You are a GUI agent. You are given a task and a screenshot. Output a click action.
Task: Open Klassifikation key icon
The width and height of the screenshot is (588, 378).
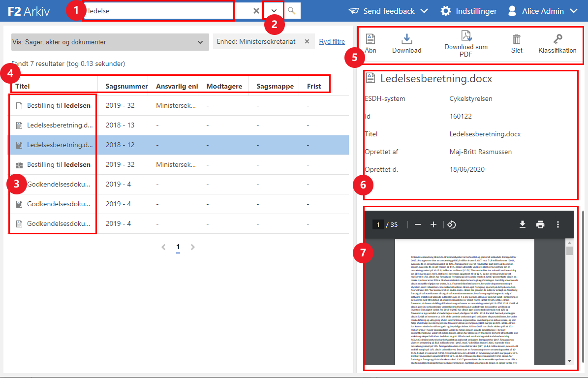(557, 42)
